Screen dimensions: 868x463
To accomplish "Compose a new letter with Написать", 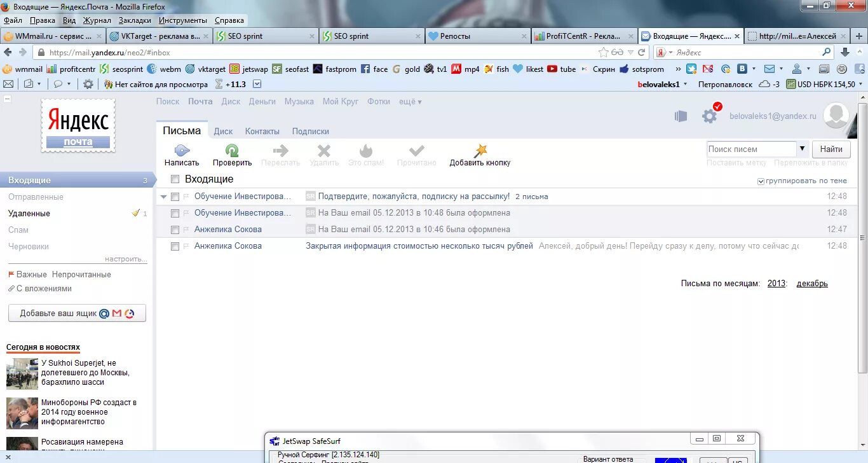I will click(182, 155).
